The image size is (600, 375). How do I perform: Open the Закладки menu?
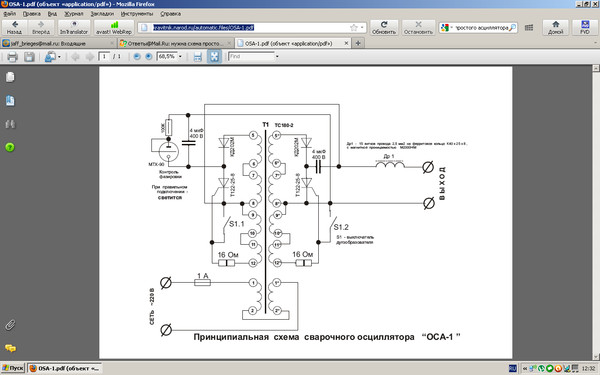102,14
